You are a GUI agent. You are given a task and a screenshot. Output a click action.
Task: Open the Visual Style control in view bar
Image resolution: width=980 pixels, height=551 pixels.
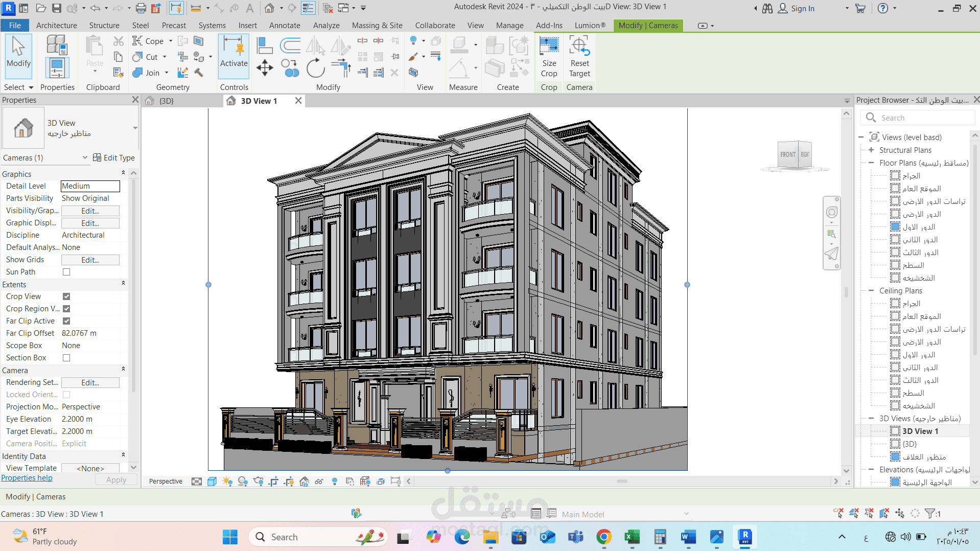[212, 481]
